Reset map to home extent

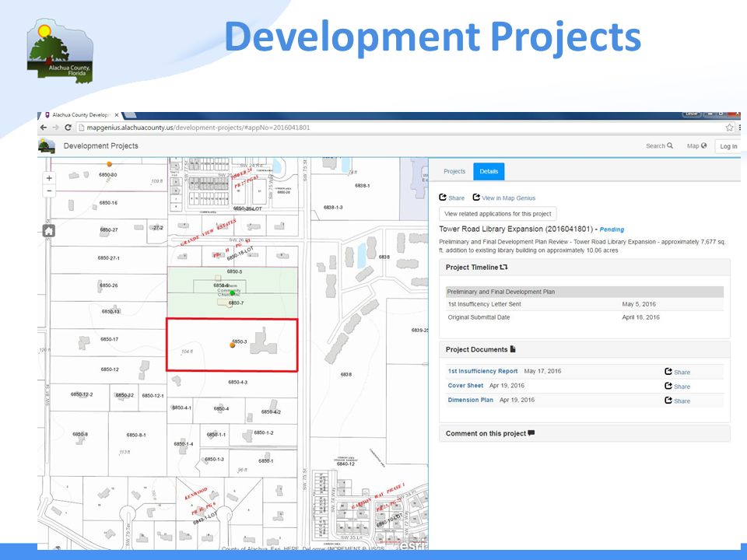coord(48,231)
